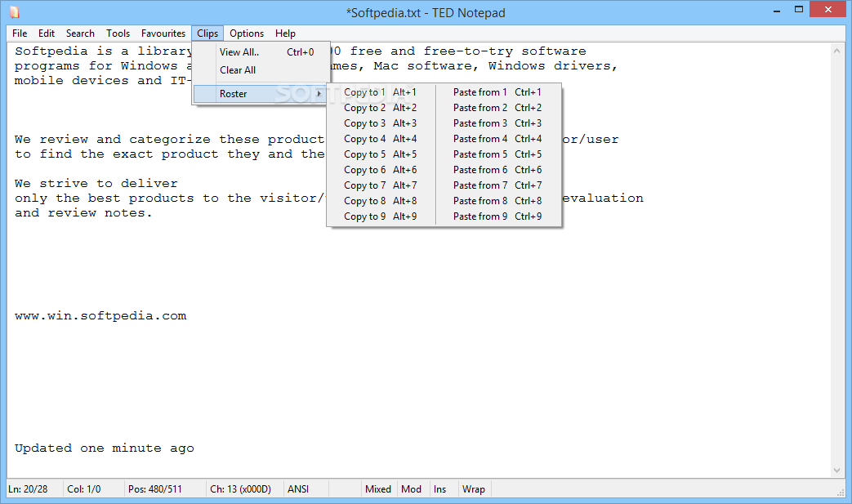Viewport: 852px width, 504px height.
Task: Open the Favourites menu
Action: click(163, 33)
